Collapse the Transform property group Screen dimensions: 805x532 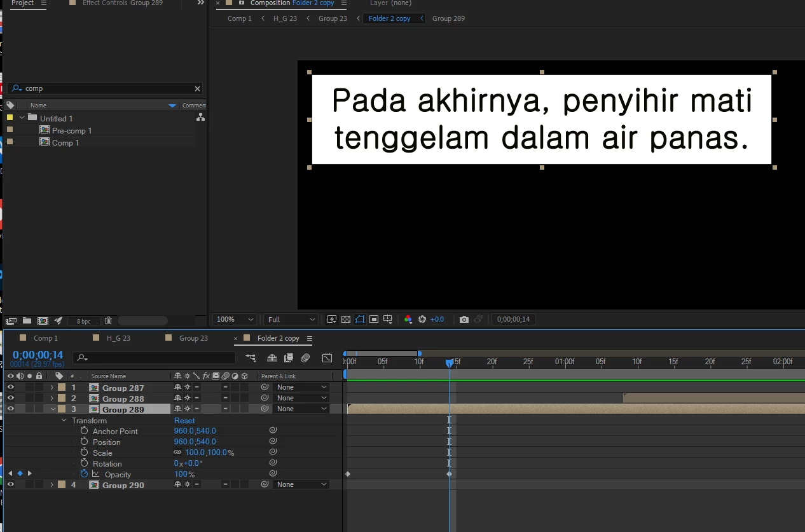click(64, 420)
